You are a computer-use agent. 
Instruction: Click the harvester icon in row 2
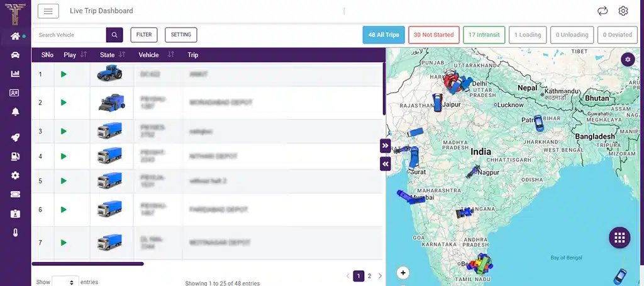pyautogui.click(x=111, y=102)
